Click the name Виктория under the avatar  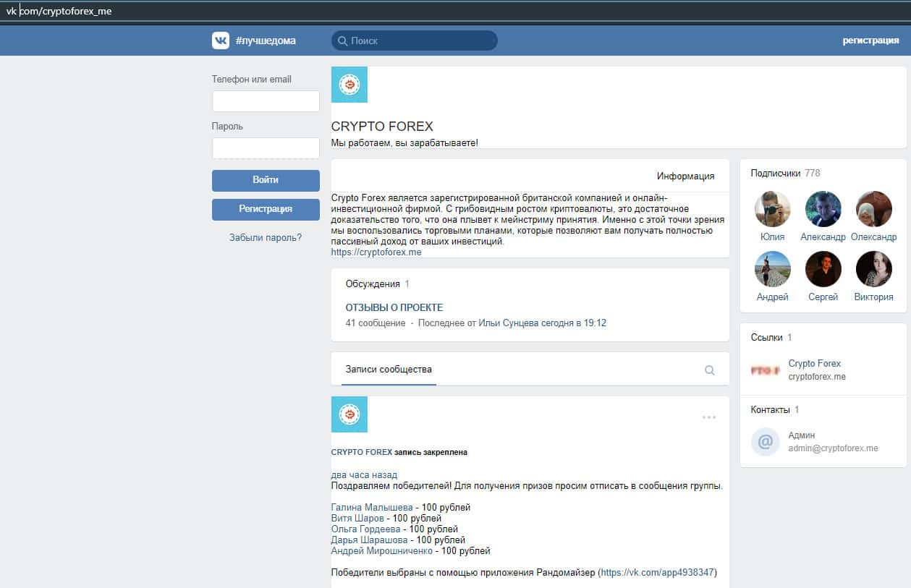874,297
